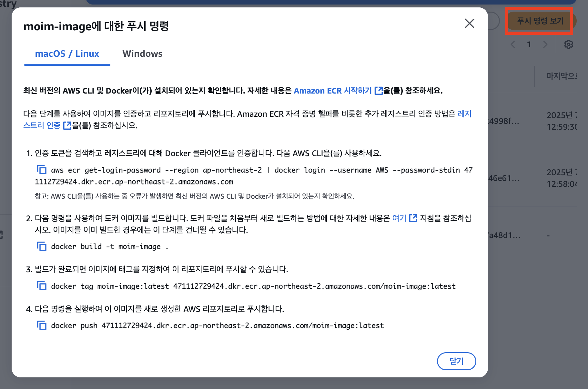Image resolution: width=588 pixels, height=389 pixels.
Task: Click the docker push command text
Action: pyautogui.click(x=217, y=325)
